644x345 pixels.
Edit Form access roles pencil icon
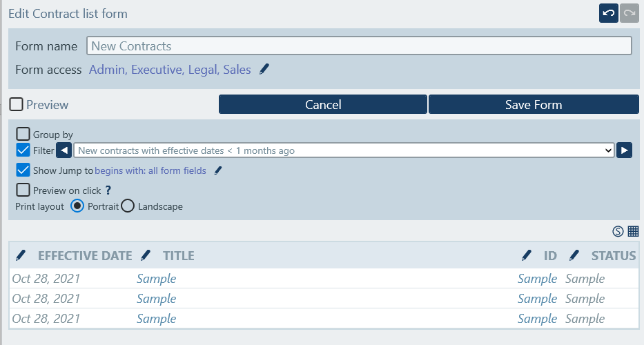pos(264,70)
